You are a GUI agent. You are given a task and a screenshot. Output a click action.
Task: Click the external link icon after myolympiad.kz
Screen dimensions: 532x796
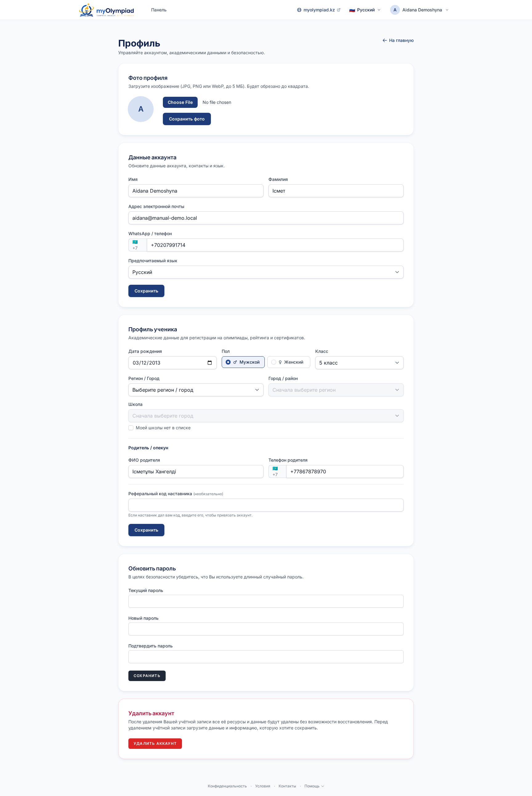coord(338,10)
